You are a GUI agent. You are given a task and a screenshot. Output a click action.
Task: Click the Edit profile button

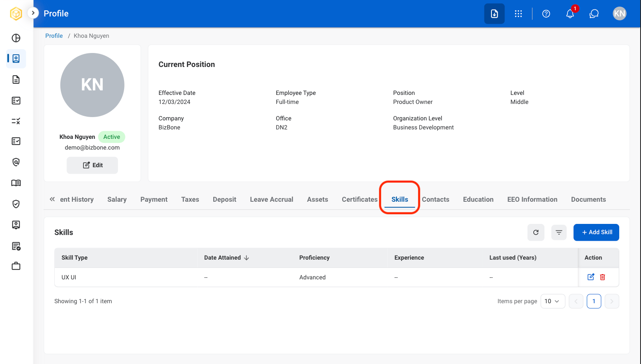click(92, 165)
